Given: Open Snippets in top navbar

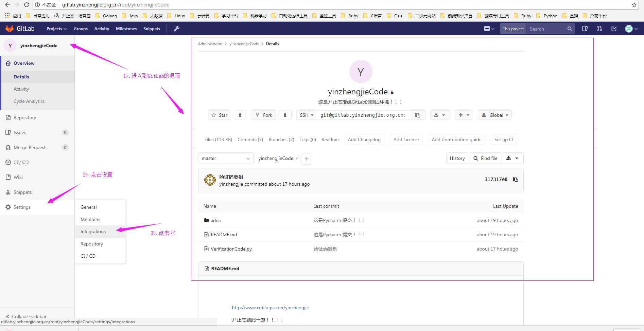Looking at the screenshot, I should pos(152,29).
